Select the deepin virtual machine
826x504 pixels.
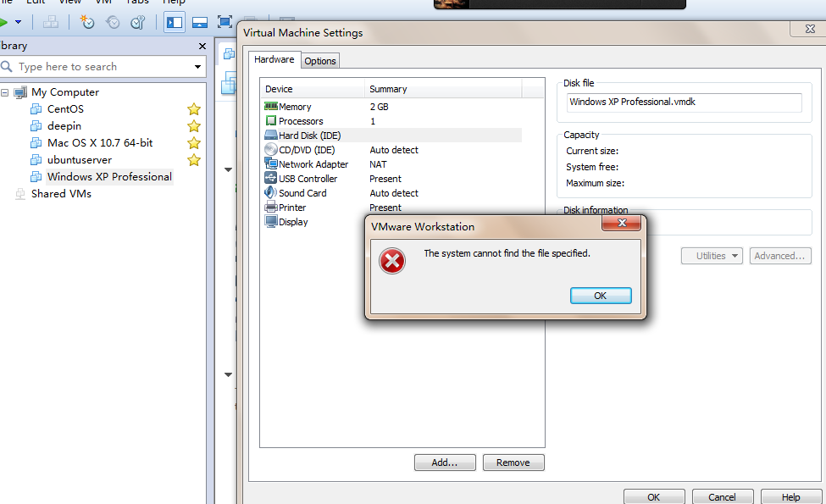64,126
